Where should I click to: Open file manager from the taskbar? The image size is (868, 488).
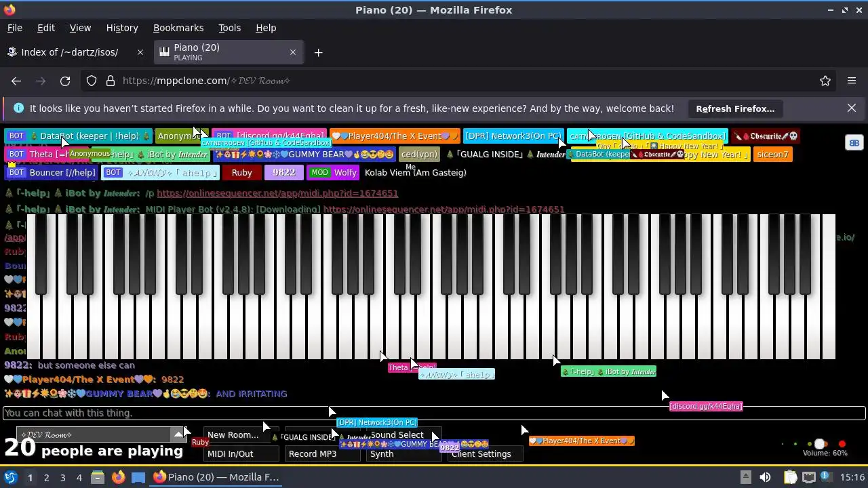tap(98, 477)
